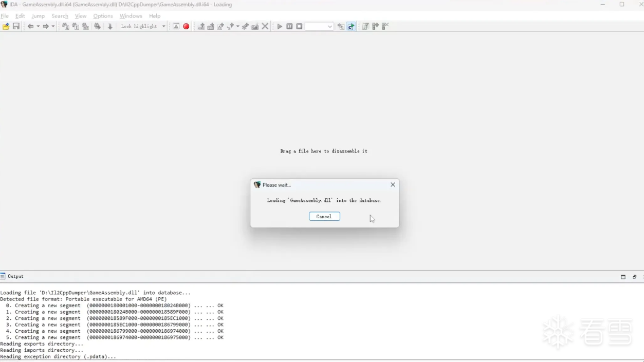The height and width of the screenshot is (362, 644).
Task: Click the 'Drag a file here' text
Action: 324,151
